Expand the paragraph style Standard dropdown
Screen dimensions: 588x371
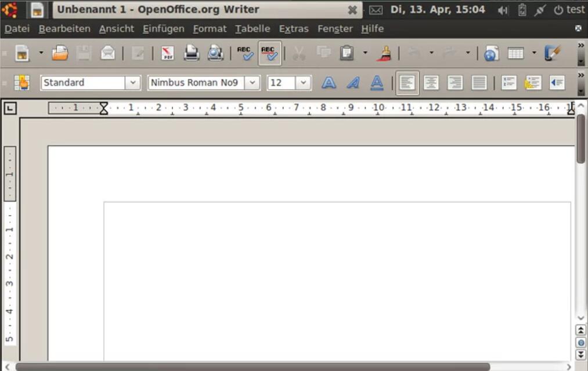[133, 83]
